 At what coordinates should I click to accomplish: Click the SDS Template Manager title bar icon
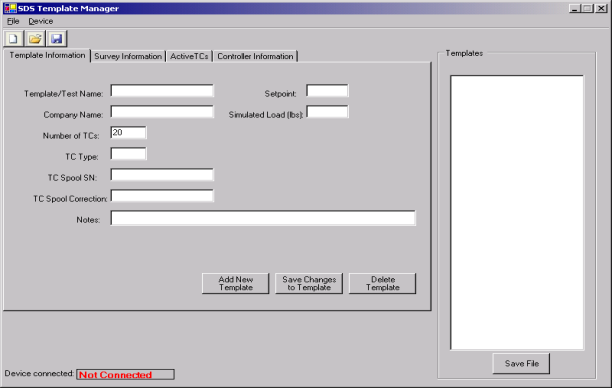[10, 8]
